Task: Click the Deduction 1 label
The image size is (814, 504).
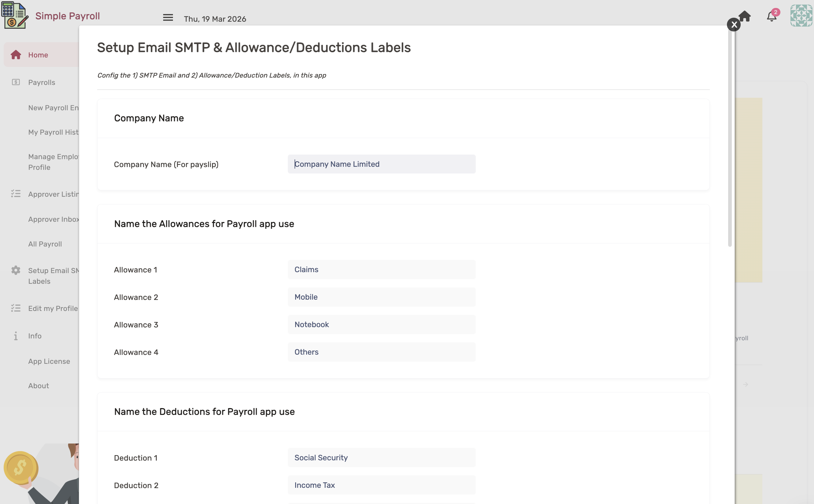Action: 135,458
